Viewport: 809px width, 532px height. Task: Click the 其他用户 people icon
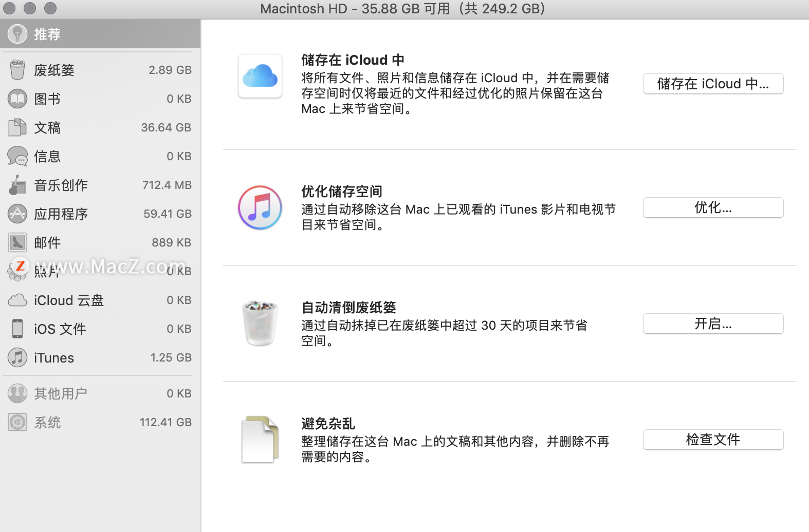point(17,393)
